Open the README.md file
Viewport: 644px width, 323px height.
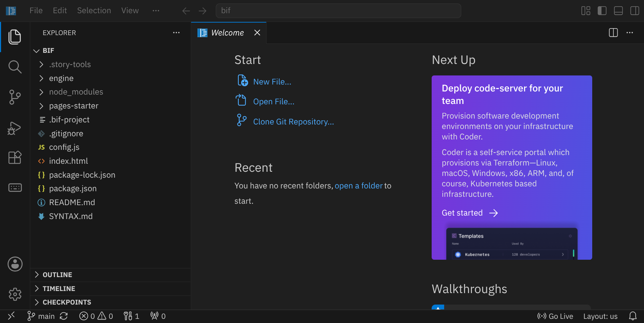[111, 203]
